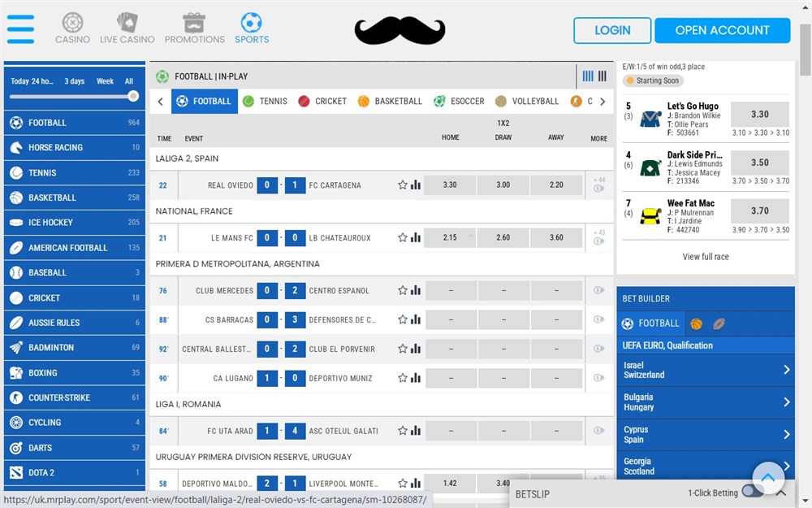Open Live Casino section
The width and height of the screenshot is (812, 508).
point(127,28)
